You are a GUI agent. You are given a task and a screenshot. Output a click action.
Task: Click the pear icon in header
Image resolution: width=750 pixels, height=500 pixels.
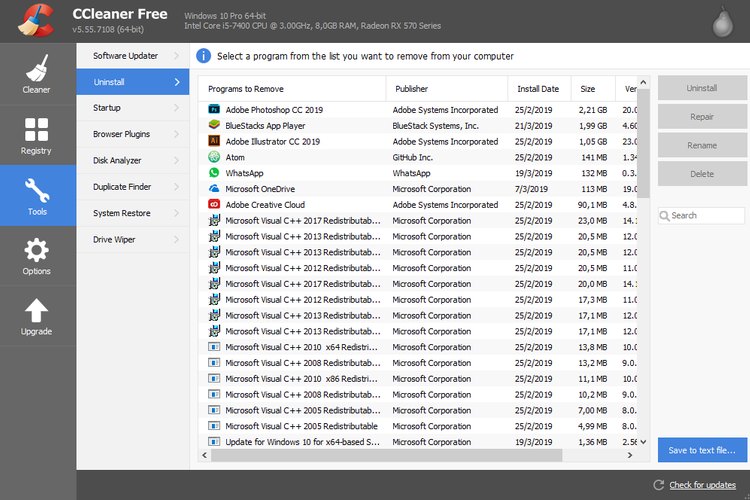(x=722, y=23)
